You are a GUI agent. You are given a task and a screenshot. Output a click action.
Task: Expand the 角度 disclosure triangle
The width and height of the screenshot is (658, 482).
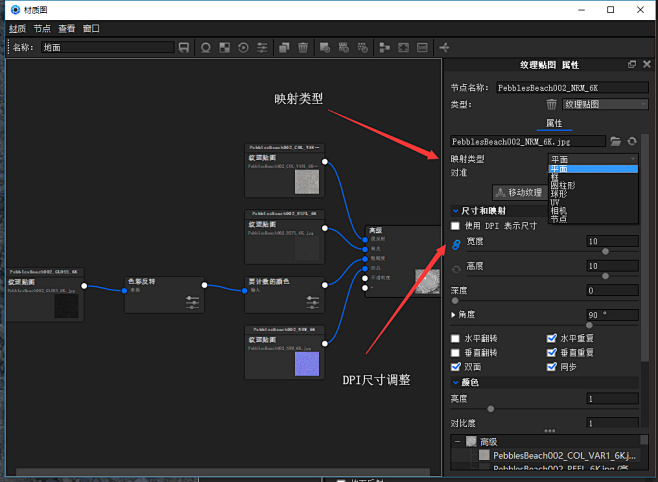coord(453,314)
